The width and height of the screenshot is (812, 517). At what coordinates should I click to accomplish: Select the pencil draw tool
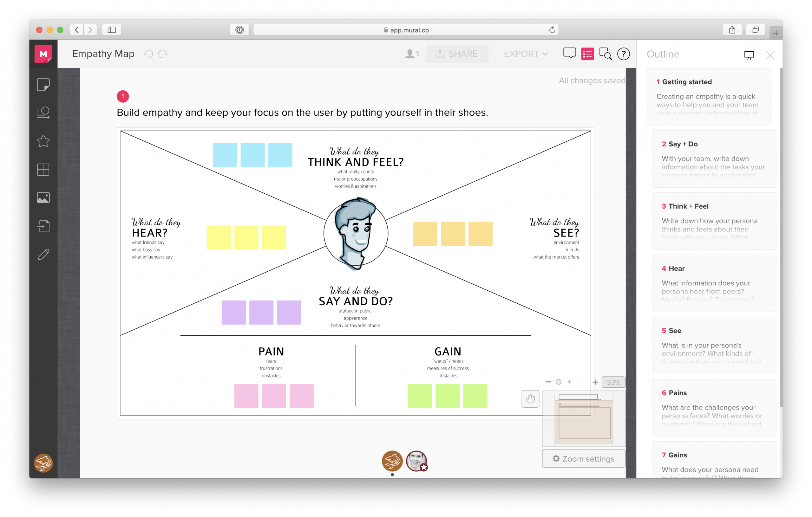tap(43, 255)
